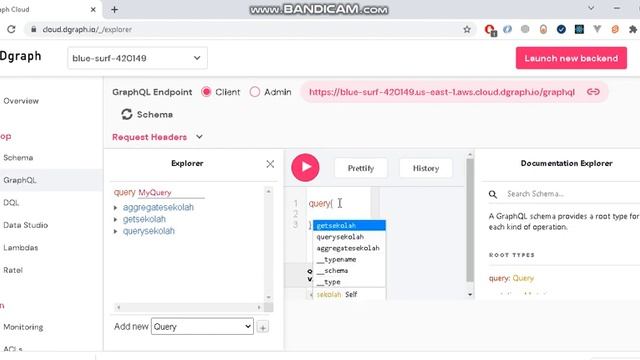This screenshot has height=360, width=640.
Task: Open Schema in the sidebar
Action: (x=18, y=158)
